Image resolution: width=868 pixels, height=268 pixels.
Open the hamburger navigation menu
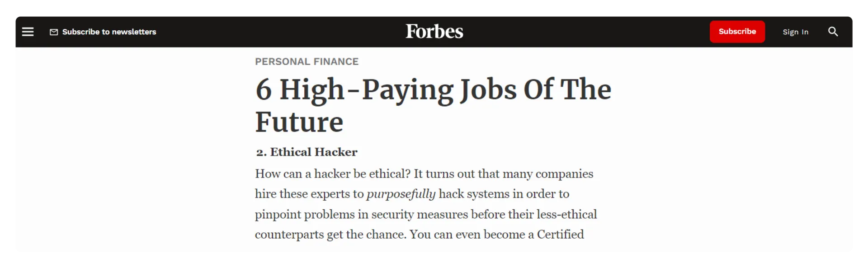28,32
